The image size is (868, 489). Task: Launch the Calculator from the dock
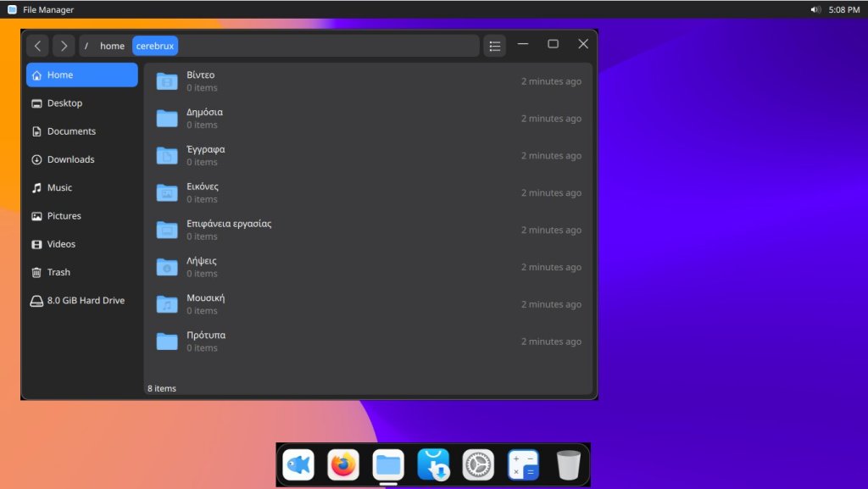click(x=523, y=464)
